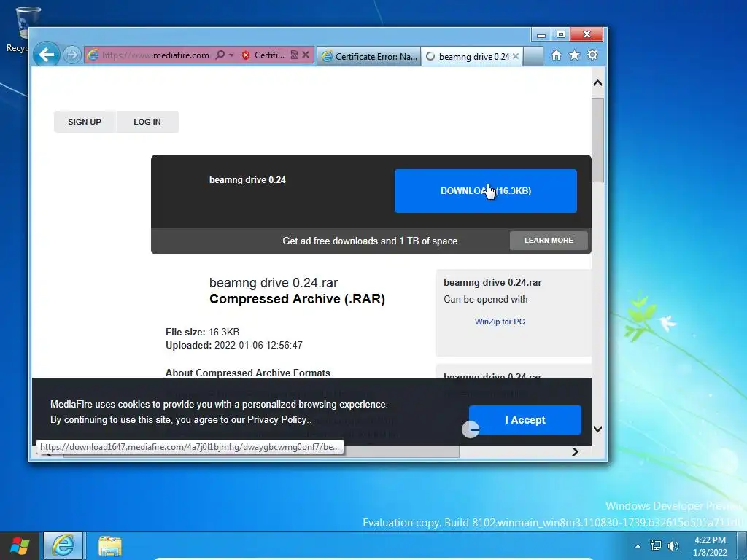
Task: Click the mediafire.com address field
Action: coord(155,55)
